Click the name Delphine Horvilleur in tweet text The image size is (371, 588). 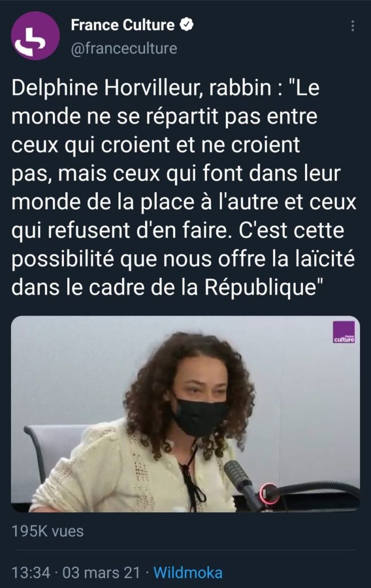[107, 88]
